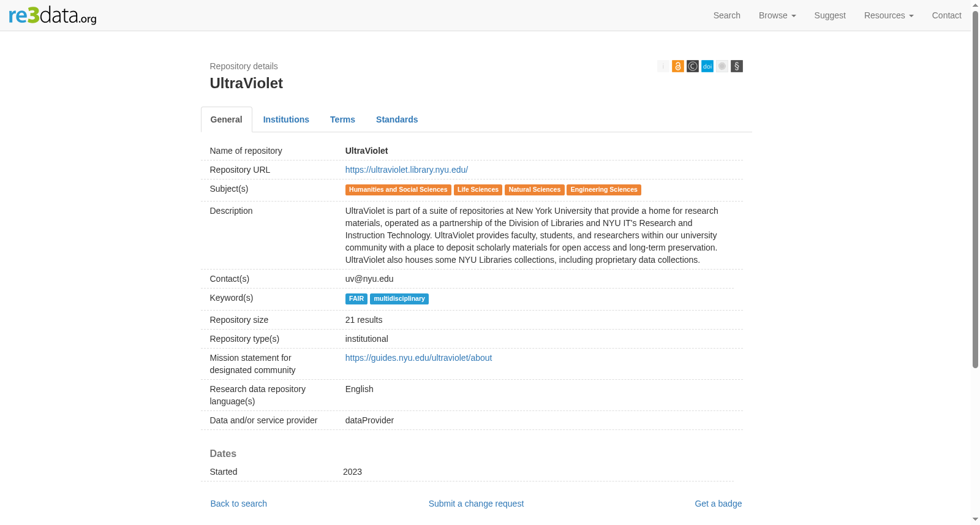Click the contact email uv@nyu.edu
This screenshot has height=525, width=980.
point(369,279)
